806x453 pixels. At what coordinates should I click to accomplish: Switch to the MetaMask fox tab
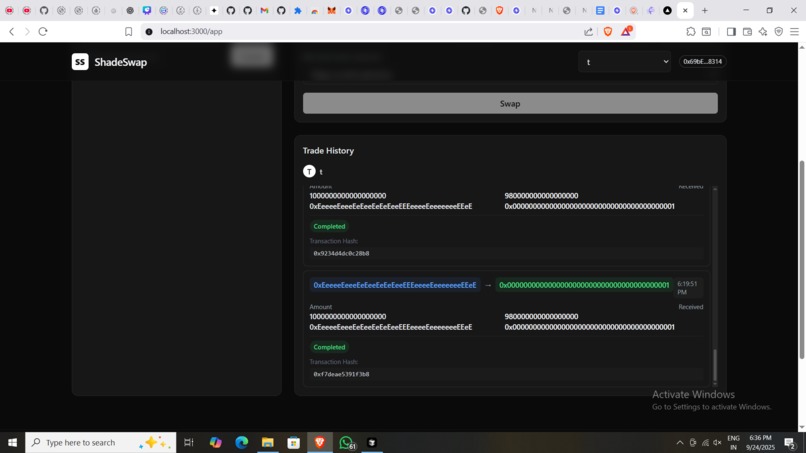pyautogui.click(x=332, y=10)
